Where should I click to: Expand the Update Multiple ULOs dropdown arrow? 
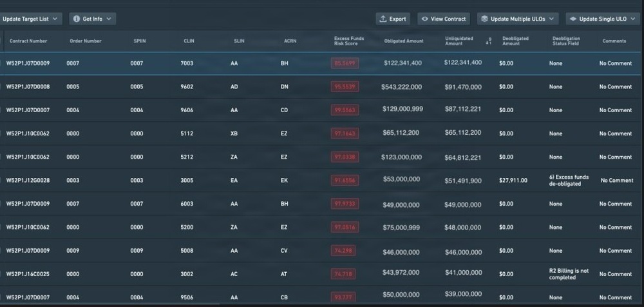551,19
